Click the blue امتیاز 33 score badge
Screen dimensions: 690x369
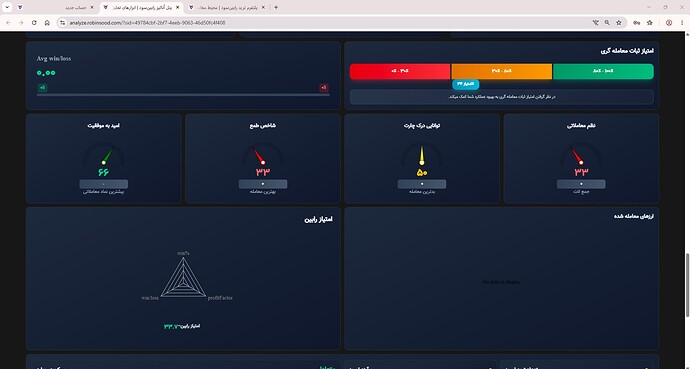(x=466, y=84)
